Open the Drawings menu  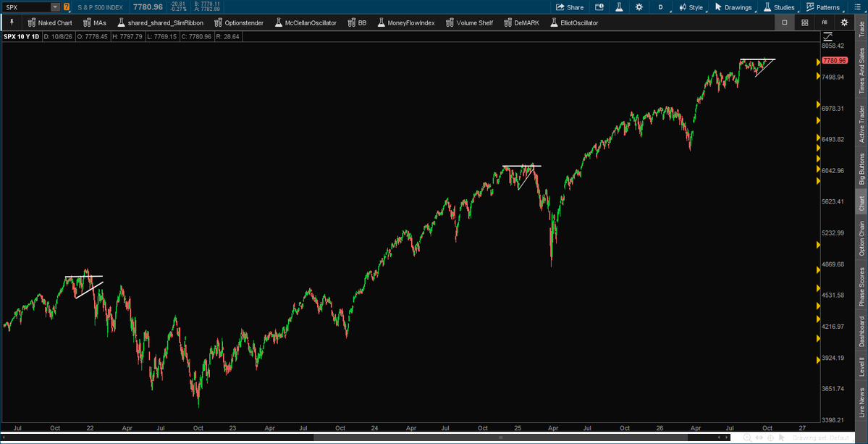coord(734,7)
